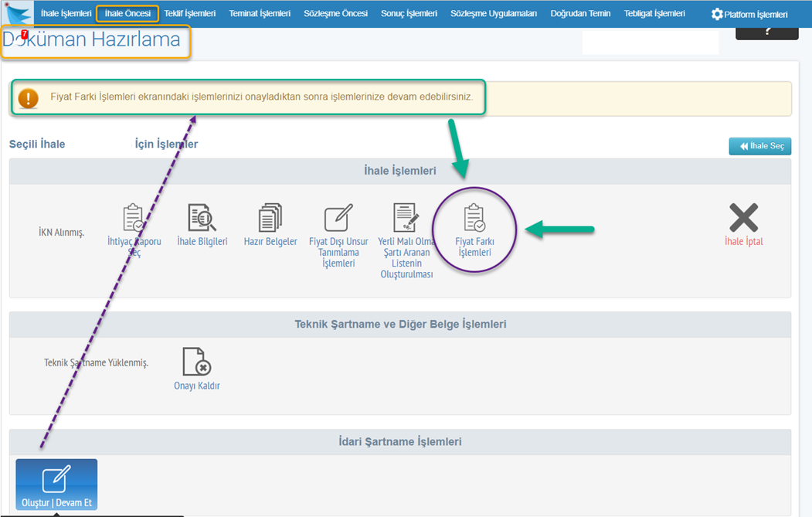Open the Sözleşme Öncesi menu
Viewport: 812px width, 517px height.
[335, 14]
